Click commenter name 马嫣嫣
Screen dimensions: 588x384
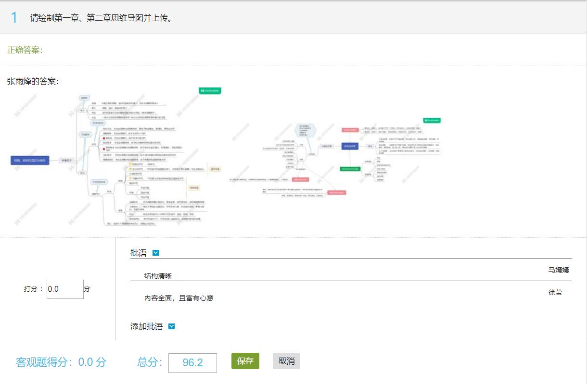[558, 270]
